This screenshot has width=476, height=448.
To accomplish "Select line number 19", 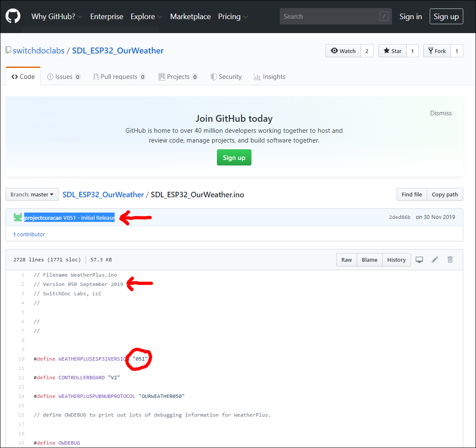I will [x=21, y=443].
